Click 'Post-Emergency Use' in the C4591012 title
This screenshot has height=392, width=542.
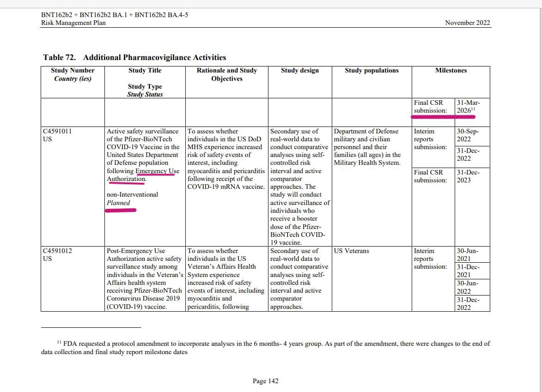point(136,251)
